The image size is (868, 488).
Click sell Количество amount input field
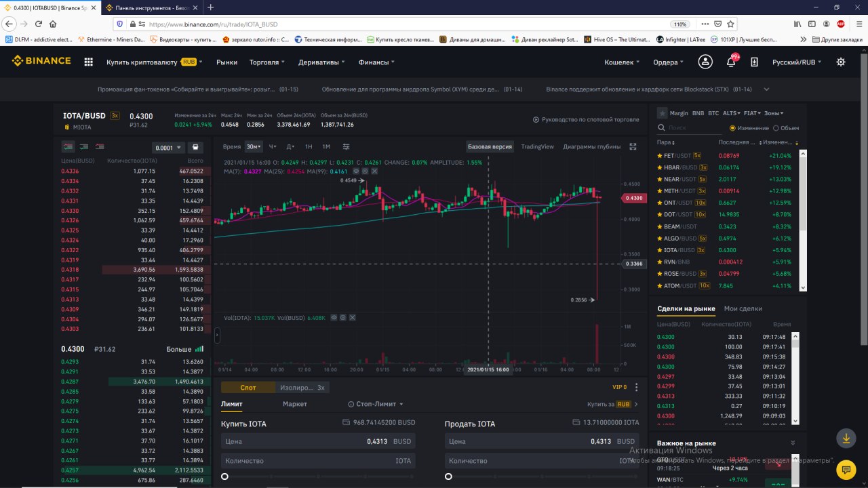click(542, 461)
